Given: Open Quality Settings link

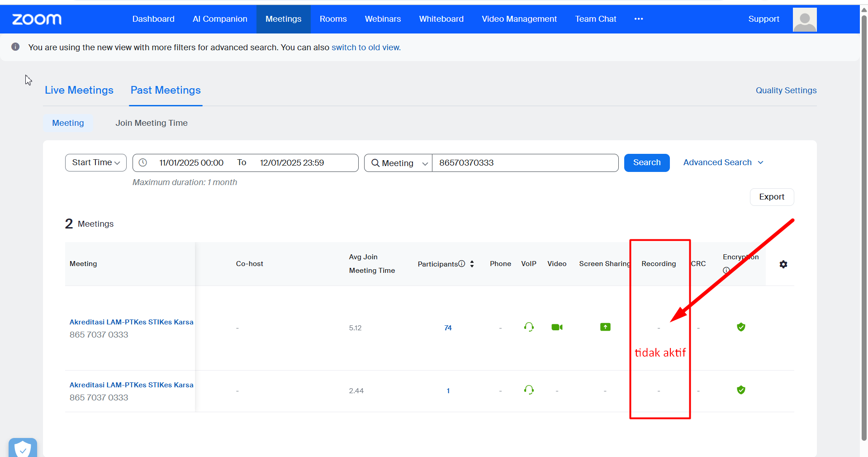Looking at the screenshot, I should [786, 90].
